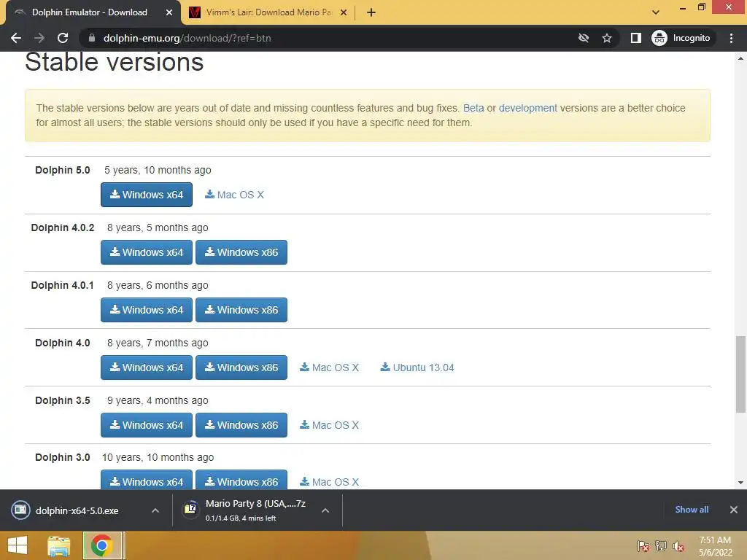Show all downloads
Image resolution: width=747 pixels, height=560 pixels.
692,510
